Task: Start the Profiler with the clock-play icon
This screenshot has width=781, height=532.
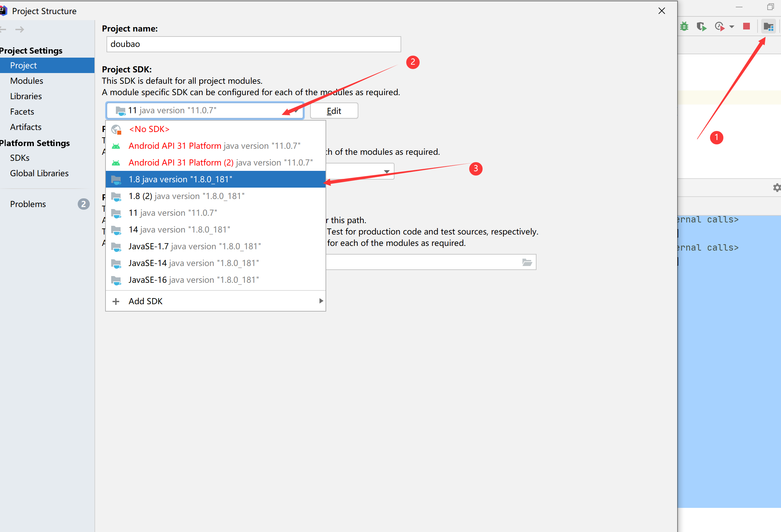Action: coord(719,26)
